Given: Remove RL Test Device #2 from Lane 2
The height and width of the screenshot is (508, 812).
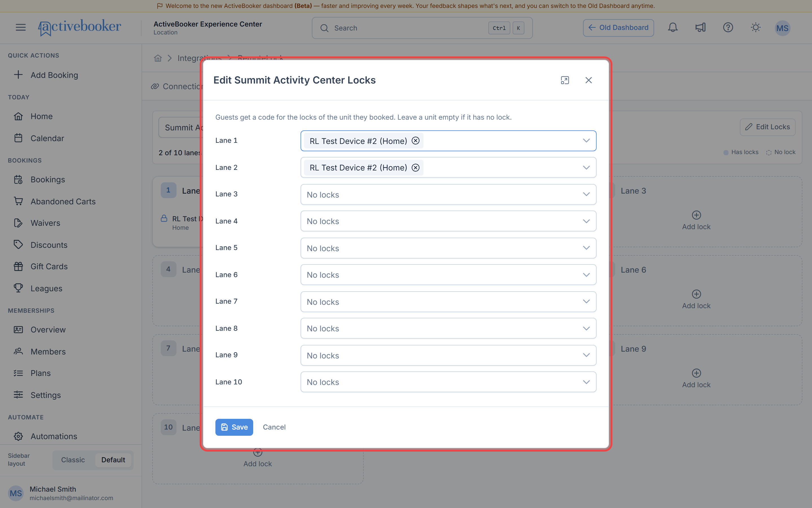Looking at the screenshot, I should (415, 168).
